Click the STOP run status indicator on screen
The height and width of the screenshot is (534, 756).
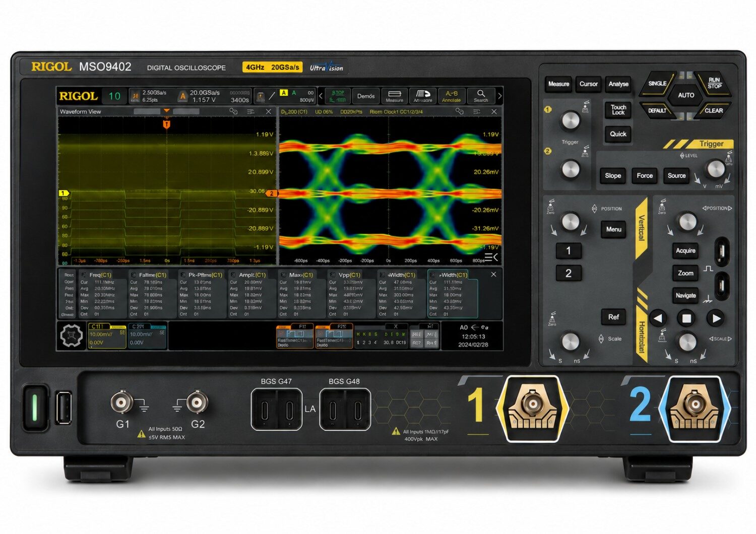(338, 96)
